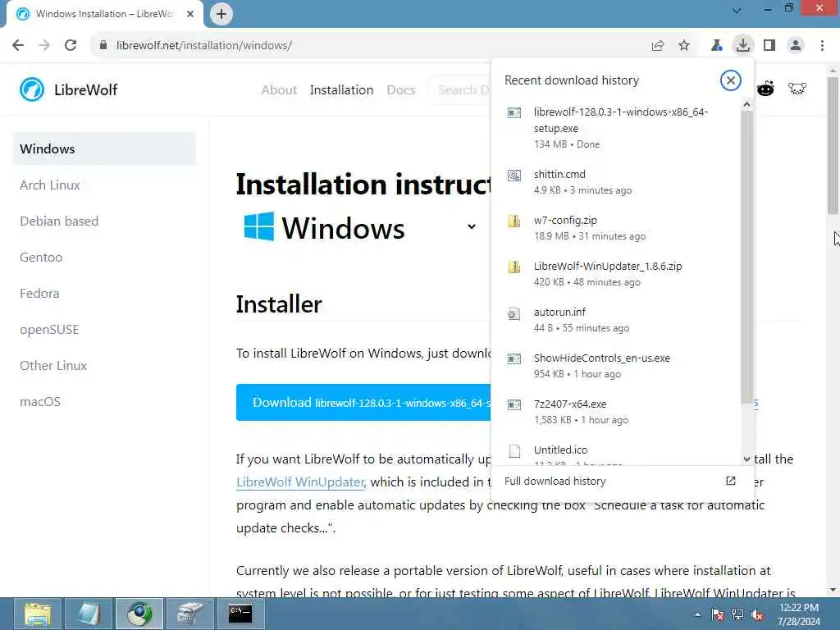Click the autorun.inf file icon
Viewport: 840px width, 630px height.
point(514,313)
